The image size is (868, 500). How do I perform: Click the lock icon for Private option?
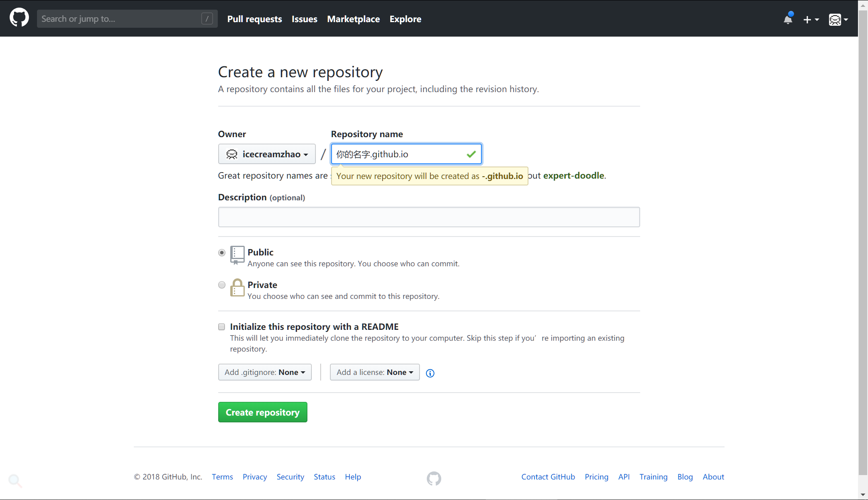237,288
